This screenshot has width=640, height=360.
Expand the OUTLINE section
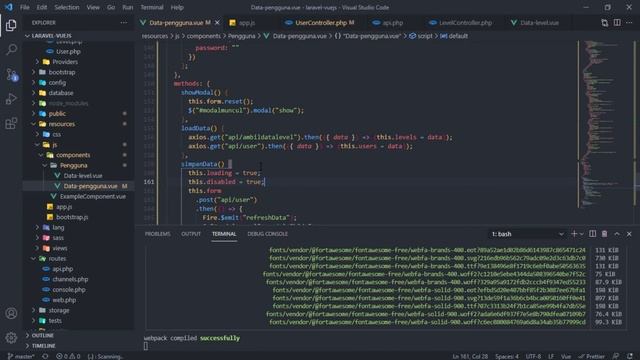tap(42, 336)
